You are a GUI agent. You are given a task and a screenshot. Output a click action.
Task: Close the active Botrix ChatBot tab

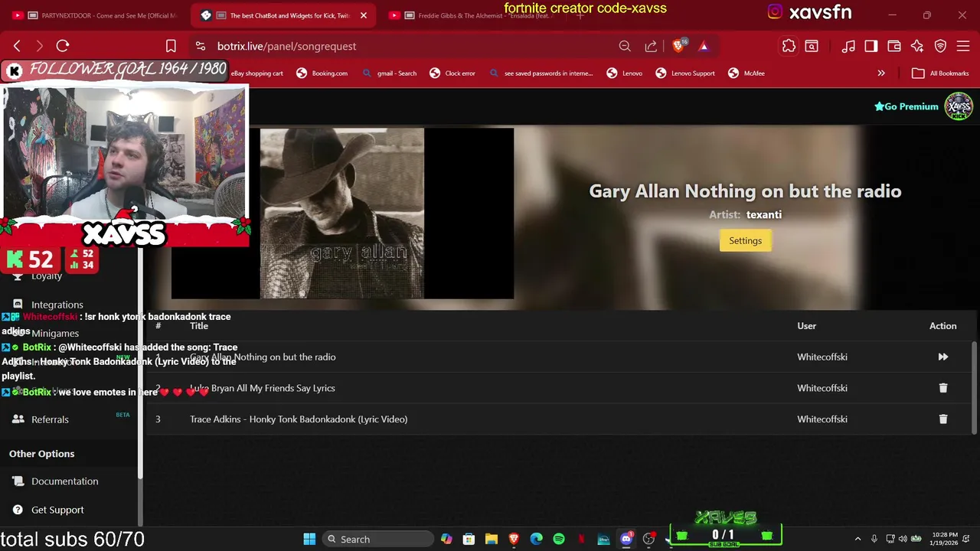pyautogui.click(x=364, y=15)
